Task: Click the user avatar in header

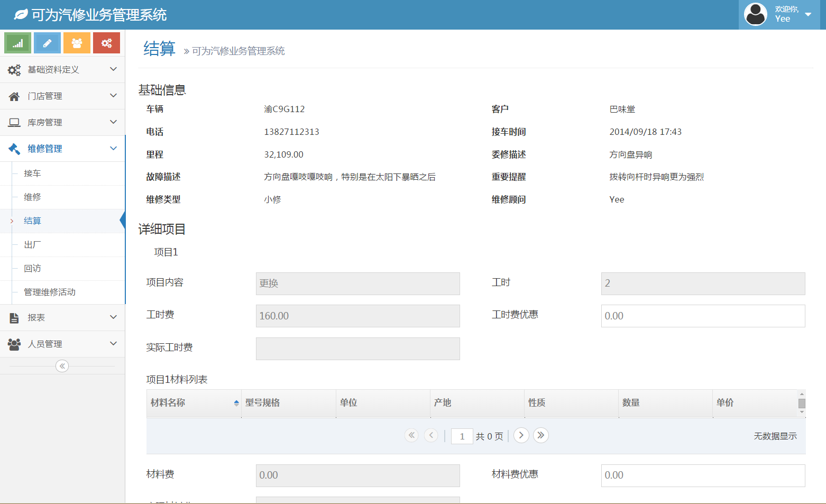Action: tap(755, 14)
